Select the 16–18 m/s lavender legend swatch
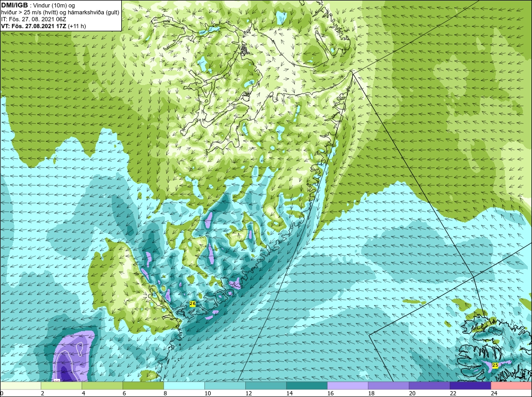This screenshot has width=532, height=397. pos(348,385)
